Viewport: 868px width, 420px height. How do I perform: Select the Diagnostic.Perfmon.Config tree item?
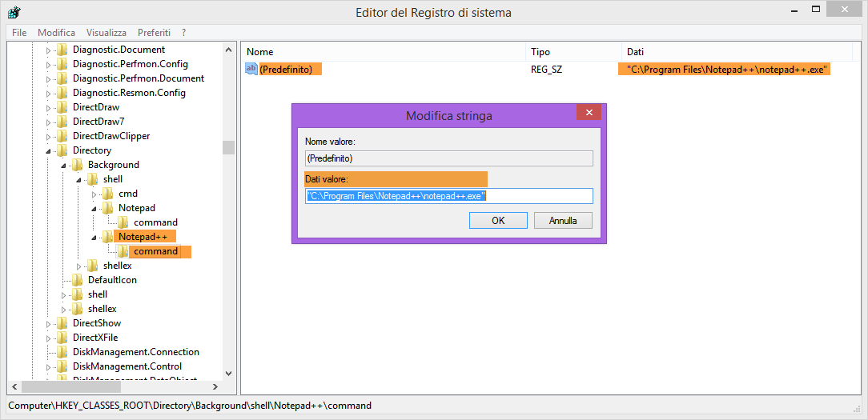click(131, 64)
